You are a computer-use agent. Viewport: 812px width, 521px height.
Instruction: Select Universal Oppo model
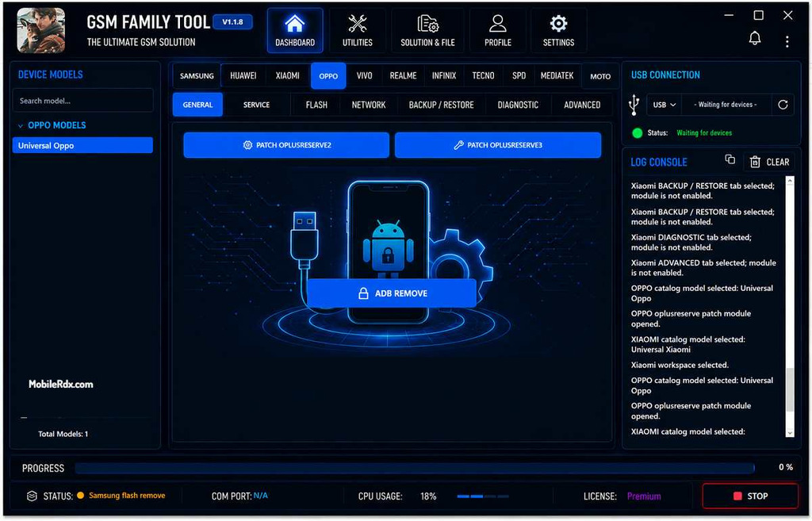coord(82,146)
